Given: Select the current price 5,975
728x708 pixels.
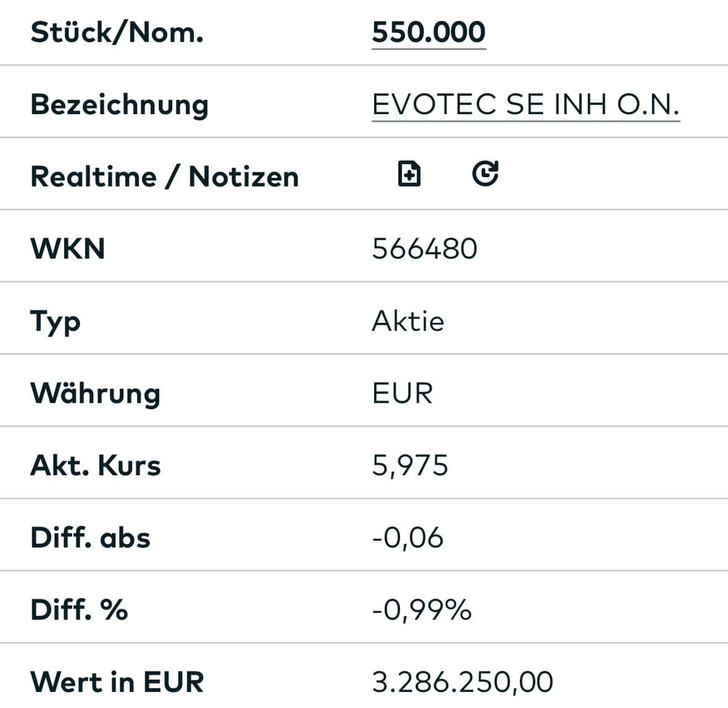Looking at the screenshot, I should pyautogui.click(x=410, y=465).
